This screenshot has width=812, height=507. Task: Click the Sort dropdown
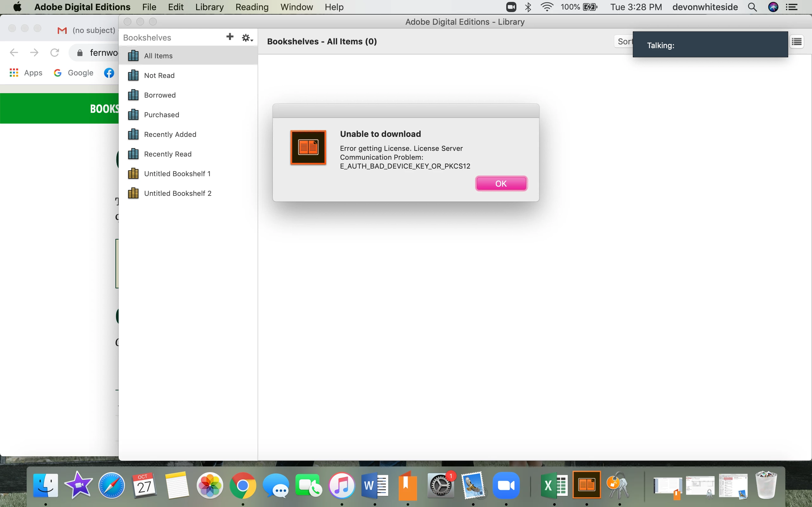pos(623,42)
